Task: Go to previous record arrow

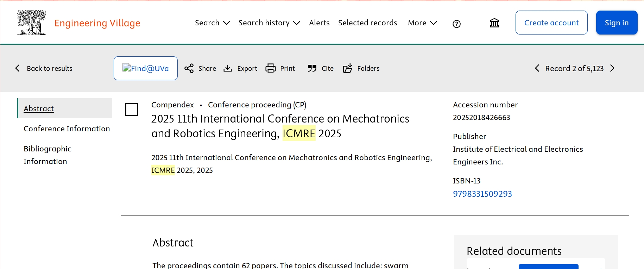Action: coord(537,68)
